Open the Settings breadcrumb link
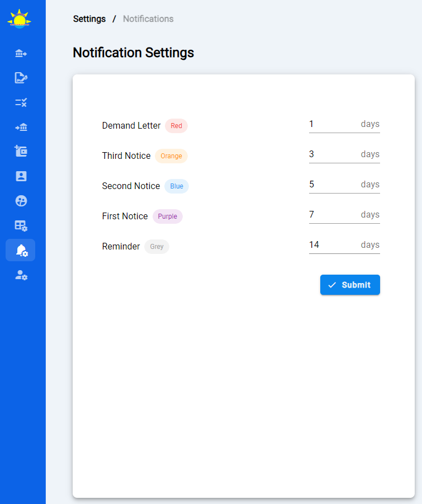This screenshot has height=504, width=422. pyautogui.click(x=89, y=18)
